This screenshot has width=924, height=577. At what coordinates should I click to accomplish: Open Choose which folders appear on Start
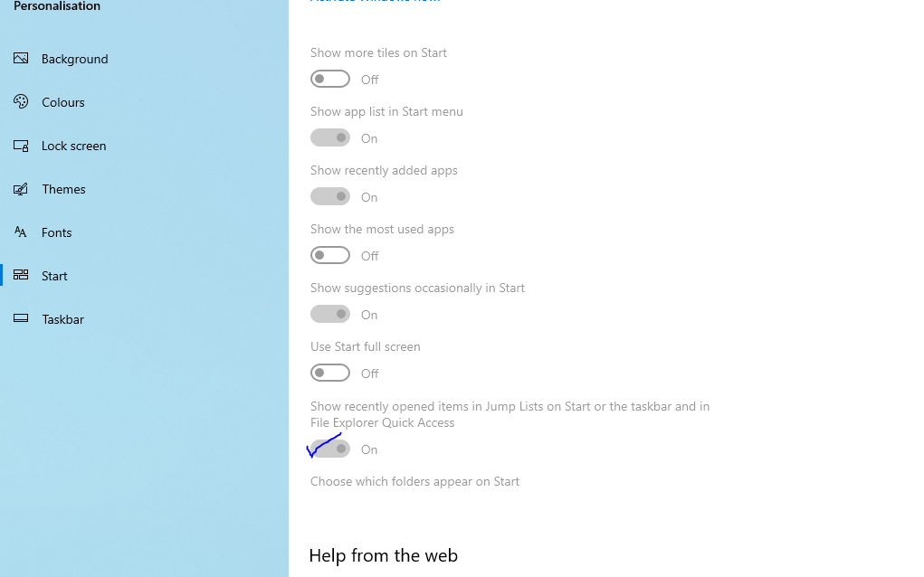click(x=414, y=481)
